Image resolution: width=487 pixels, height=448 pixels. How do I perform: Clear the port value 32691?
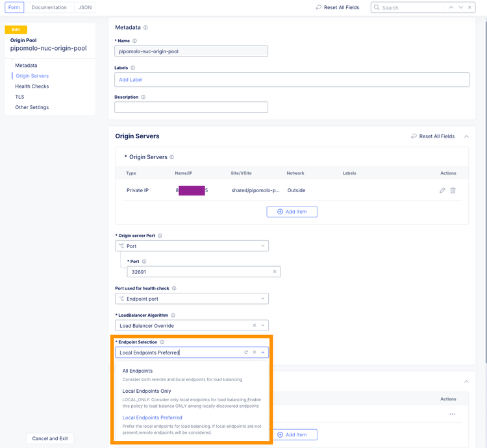point(275,272)
